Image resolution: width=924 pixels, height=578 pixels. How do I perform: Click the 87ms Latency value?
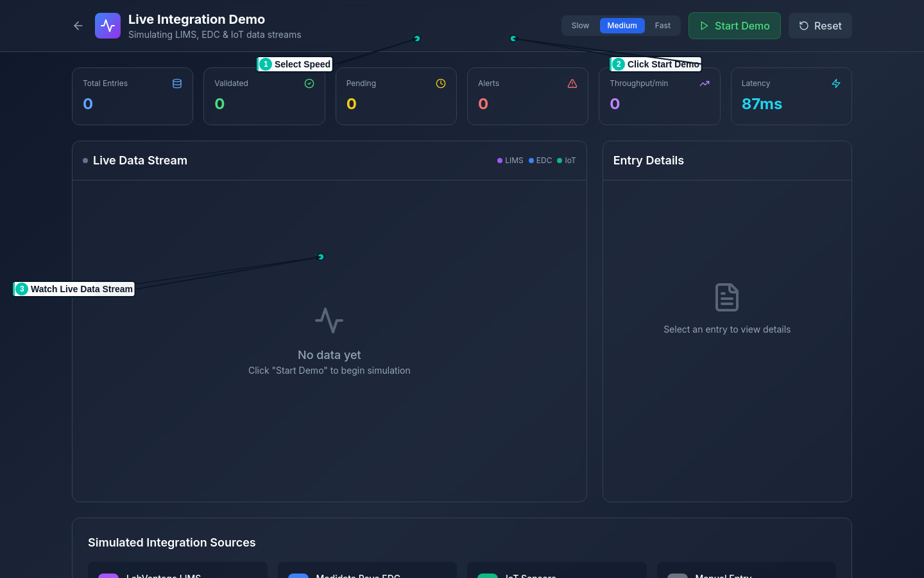762,104
